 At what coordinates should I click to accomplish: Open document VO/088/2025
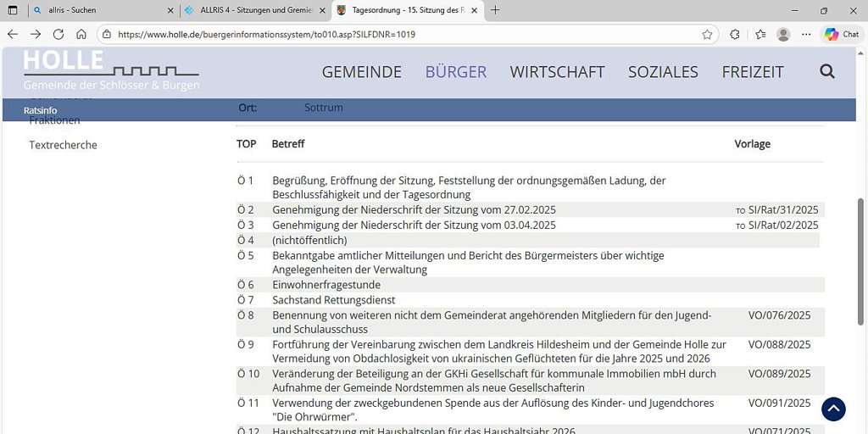[x=779, y=344]
